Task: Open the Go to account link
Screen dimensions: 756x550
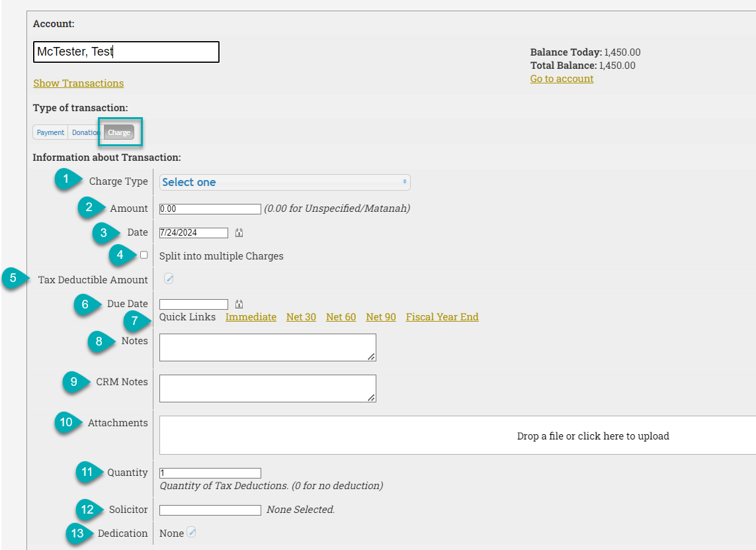Action: [x=562, y=79]
